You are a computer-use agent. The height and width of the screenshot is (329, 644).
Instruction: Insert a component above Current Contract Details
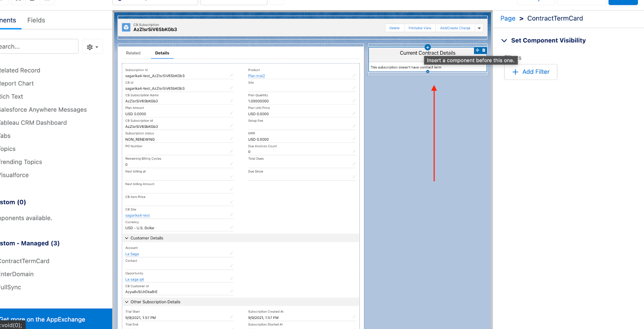[x=427, y=47]
